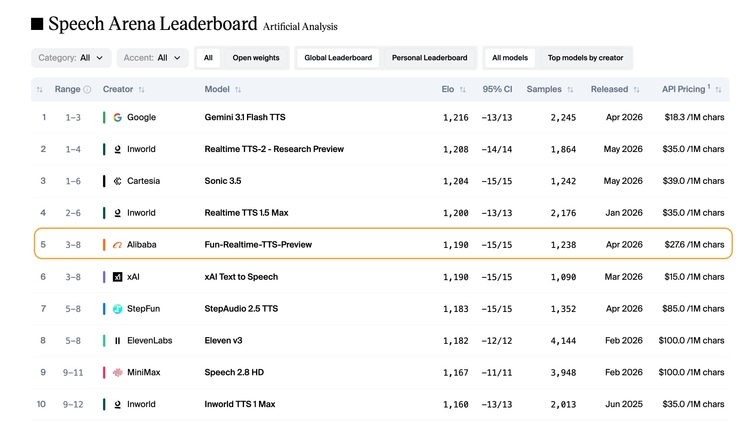Select the All weights toggle option
Image resolution: width=750 pixels, height=423 pixels.
pyautogui.click(x=208, y=58)
